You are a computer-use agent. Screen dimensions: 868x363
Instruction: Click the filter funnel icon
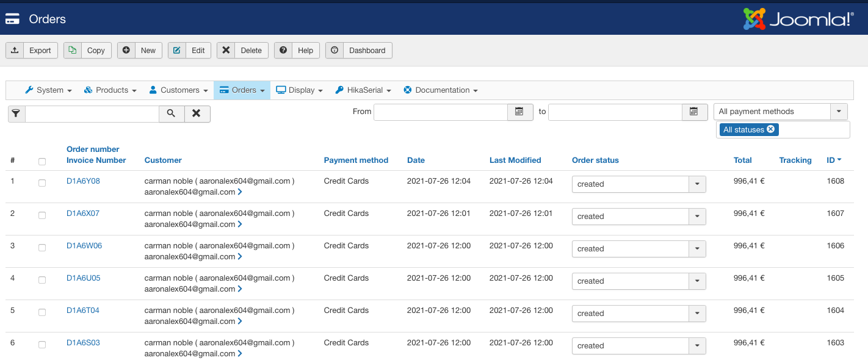pos(16,113)
